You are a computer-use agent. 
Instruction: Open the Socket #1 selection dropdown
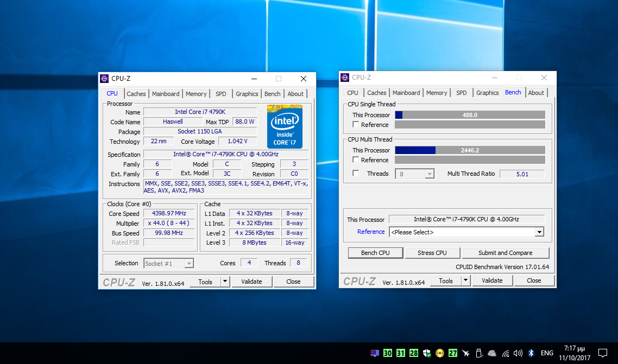pos(168,264)
